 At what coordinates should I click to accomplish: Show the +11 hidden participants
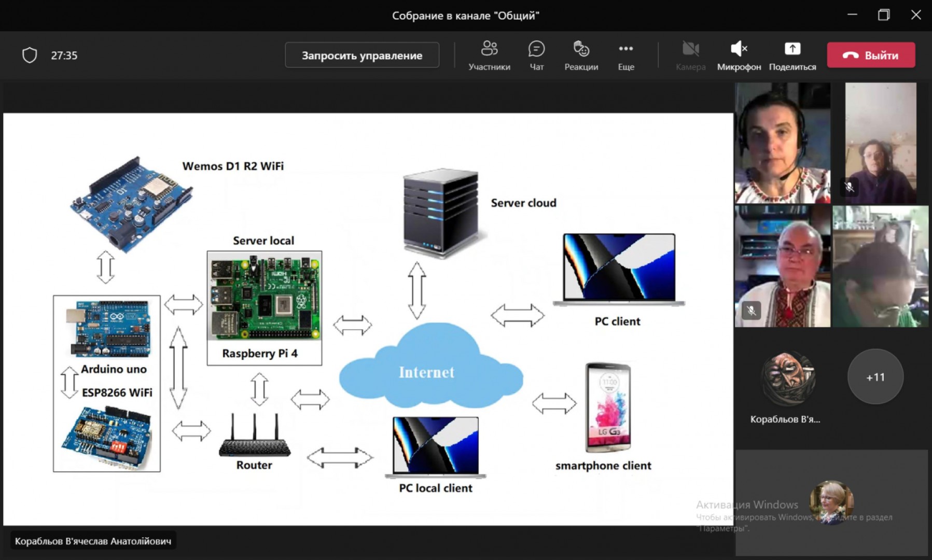point(875,377)
